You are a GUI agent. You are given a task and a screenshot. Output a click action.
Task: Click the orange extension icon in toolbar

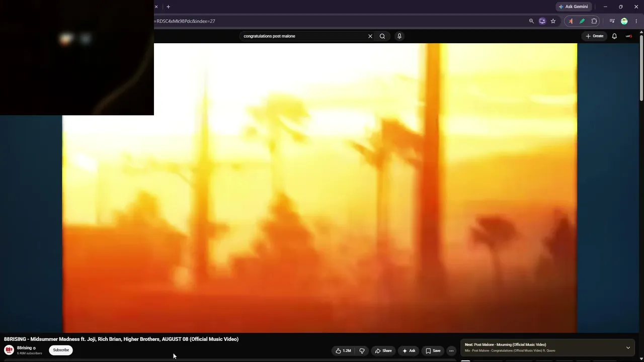coord(571,21)
